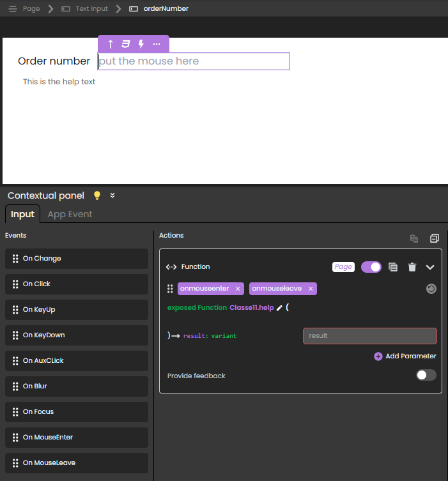
Task: Click the Add Parameter button
Action: tap(405, 356)
